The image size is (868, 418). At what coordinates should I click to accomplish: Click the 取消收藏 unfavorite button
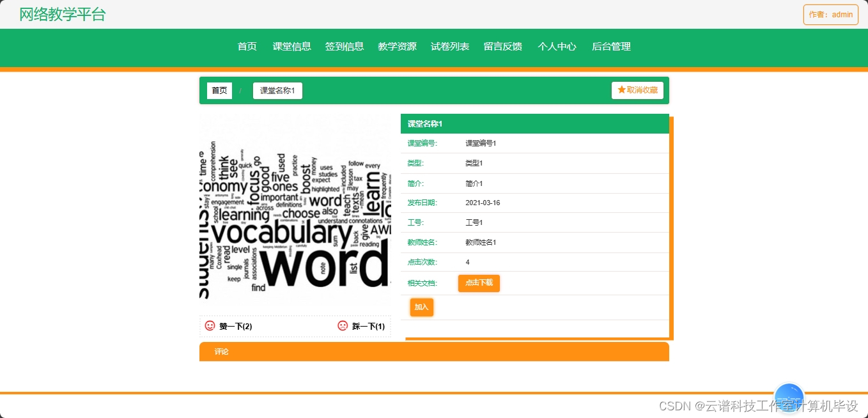pyautogui.click(x=637, y=89)
